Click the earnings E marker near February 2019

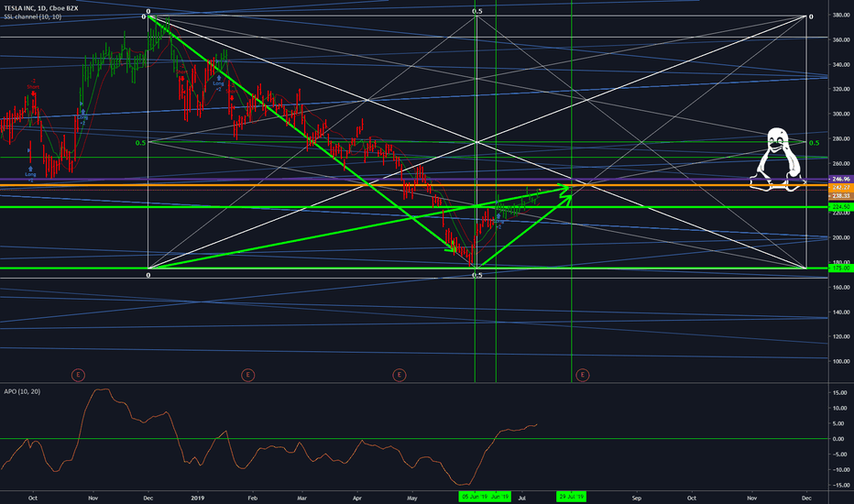click(x=247, y=375)
